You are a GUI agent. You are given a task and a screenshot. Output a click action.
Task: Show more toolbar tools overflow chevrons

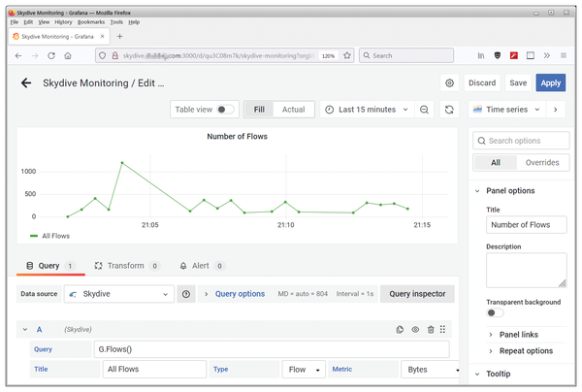[x=547, y=55]
